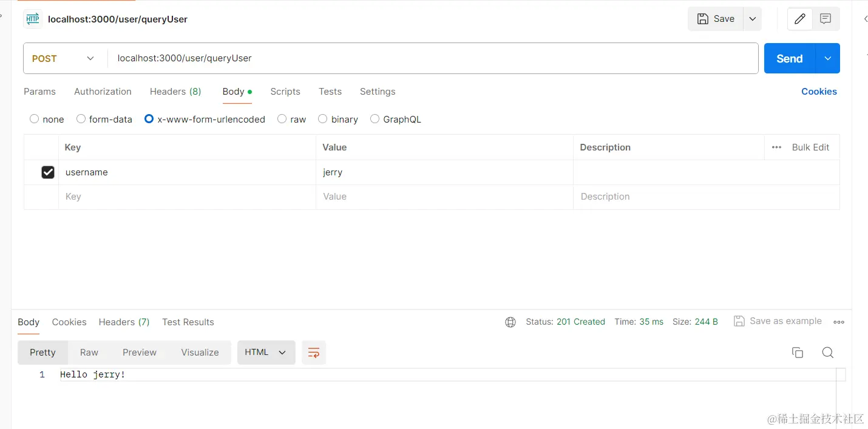
Task: Open the Scripts tab
Action: click(x=285, y=92)
